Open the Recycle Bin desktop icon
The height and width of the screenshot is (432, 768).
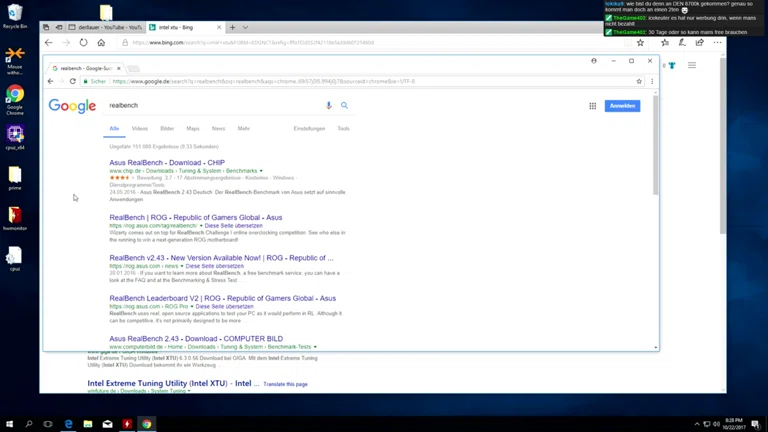point(15,16)
